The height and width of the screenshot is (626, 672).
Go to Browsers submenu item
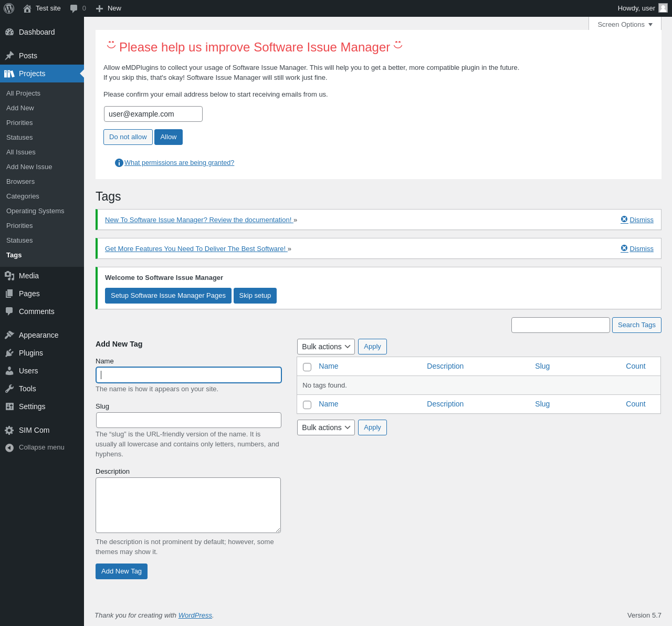click(20, 181)
